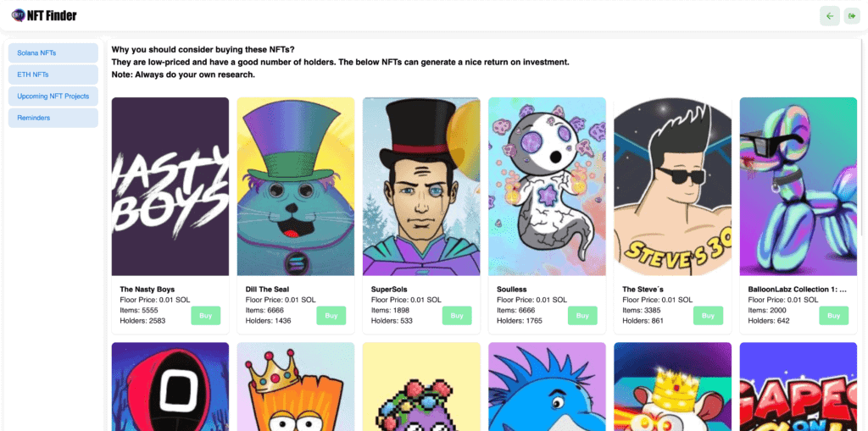868x431 pixels.
Task: Go to Reminders in the sidebar
Action: (x=53, y=118)
